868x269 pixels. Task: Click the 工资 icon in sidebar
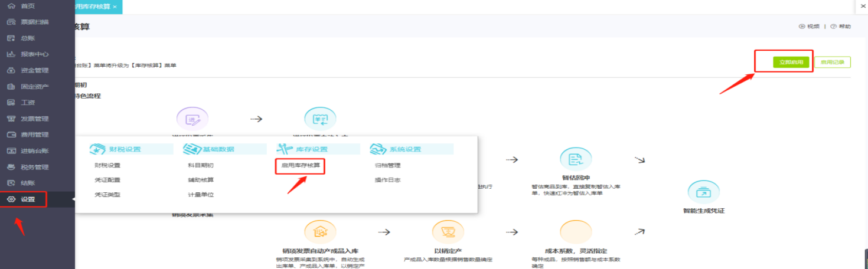coord(10,103)
